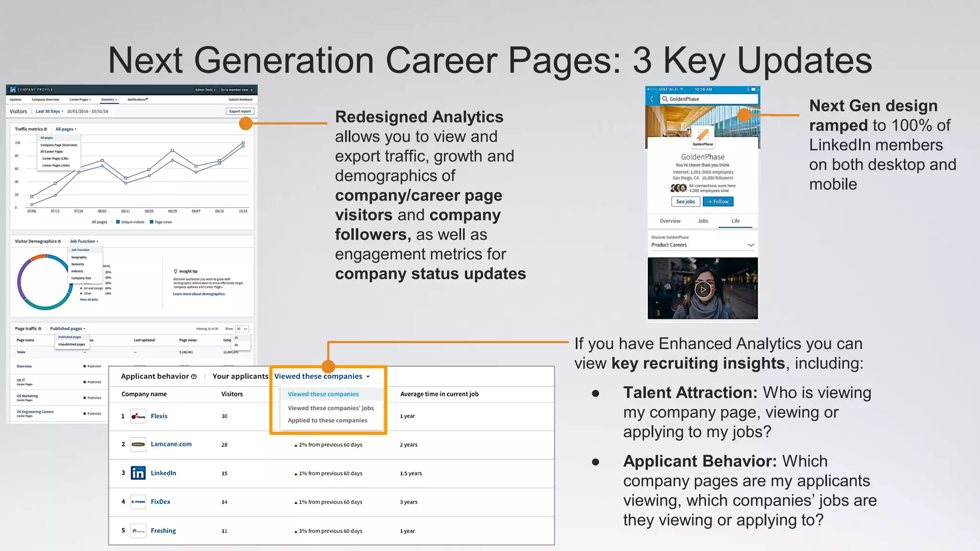Click Learn more about demographics link
The width and height of the screenshot is (980, 551).
tap(199, 294)
